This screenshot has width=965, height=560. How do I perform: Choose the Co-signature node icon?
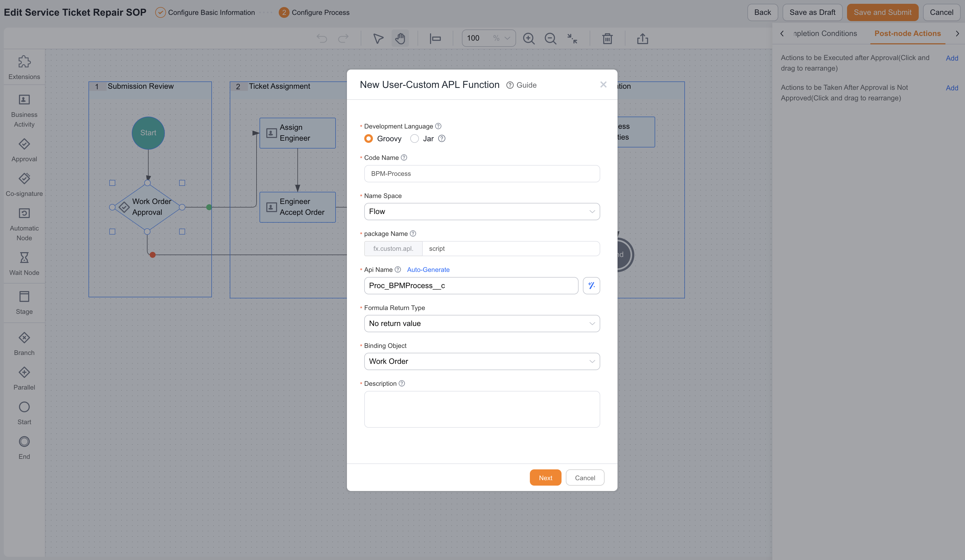click(24, 178)
